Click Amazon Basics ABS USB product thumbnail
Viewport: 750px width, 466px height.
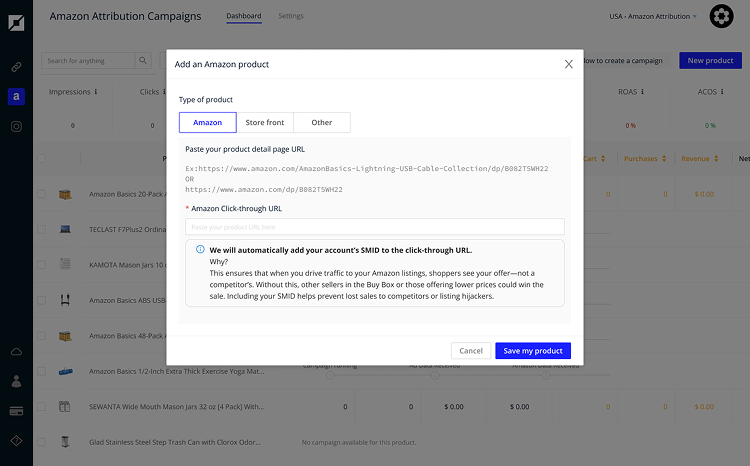(x=65, y=300)
